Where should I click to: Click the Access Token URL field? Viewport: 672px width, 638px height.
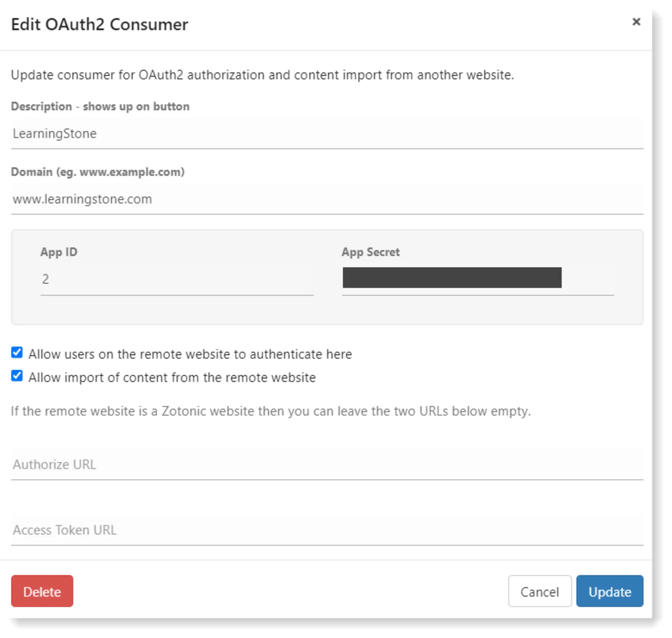tap(327, 530)
